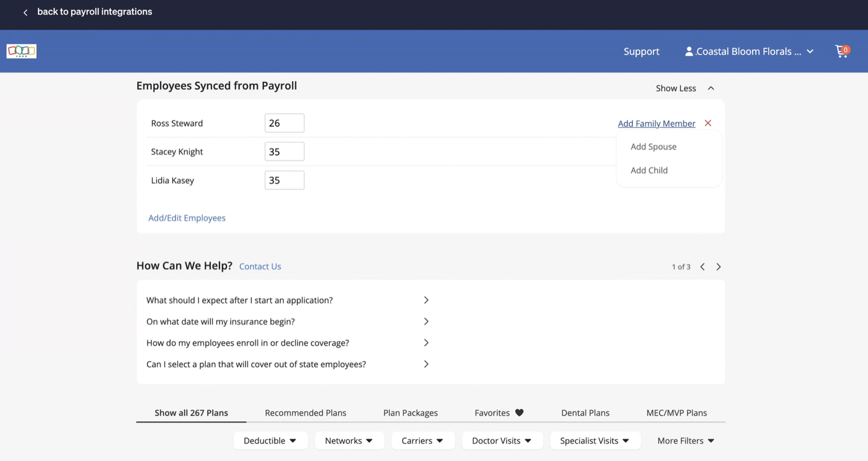Click Add Family Member link
868x461 pixels.
pos(657,123)
